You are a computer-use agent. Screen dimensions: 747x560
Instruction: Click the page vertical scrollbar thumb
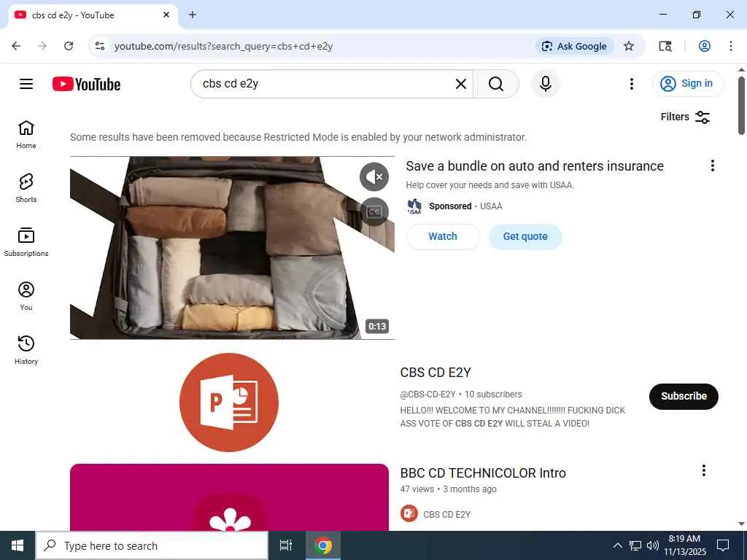click(741, 106)
